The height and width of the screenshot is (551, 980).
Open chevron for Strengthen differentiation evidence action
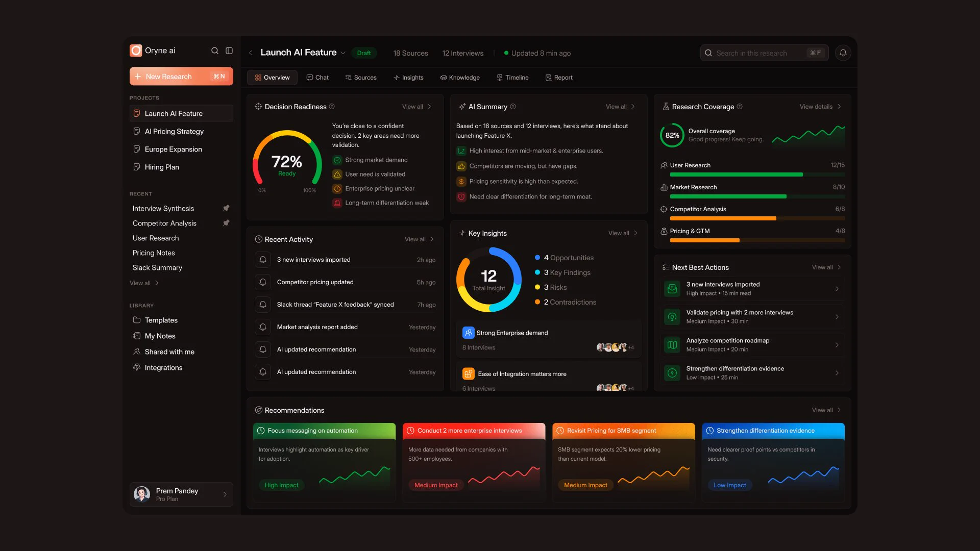point(837,373)
